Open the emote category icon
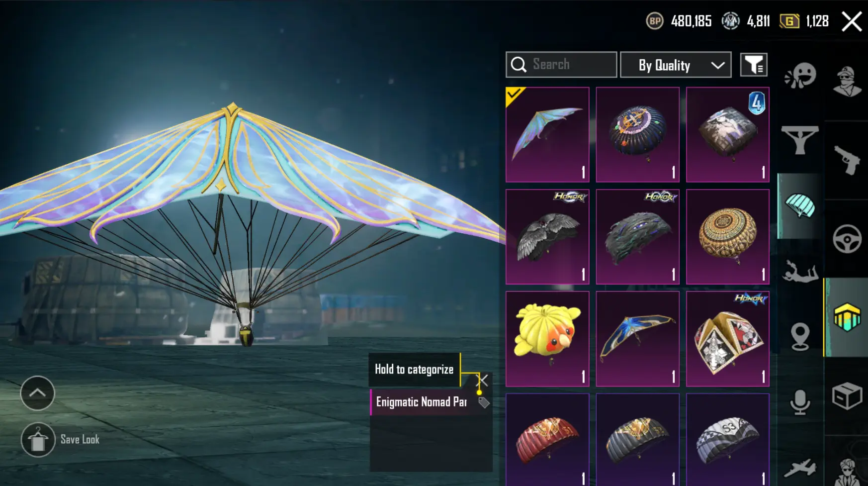868x486 pixels. (800, 77)
